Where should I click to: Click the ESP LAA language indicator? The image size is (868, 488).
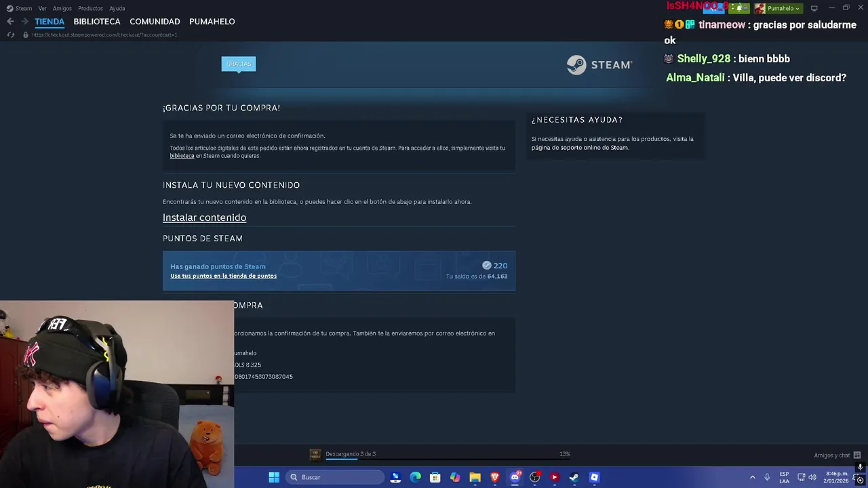point(784,477)
